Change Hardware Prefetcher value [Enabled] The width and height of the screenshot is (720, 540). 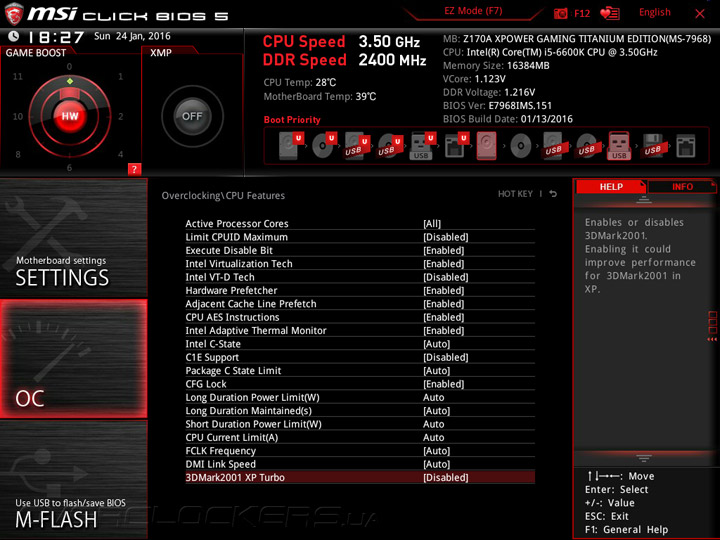[x=444, y=290]
